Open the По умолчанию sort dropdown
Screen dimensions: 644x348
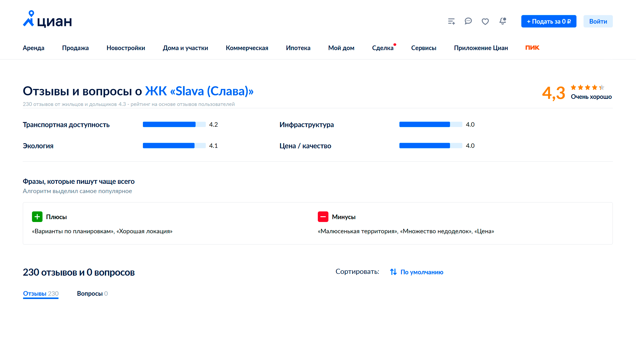pos(422,272)
